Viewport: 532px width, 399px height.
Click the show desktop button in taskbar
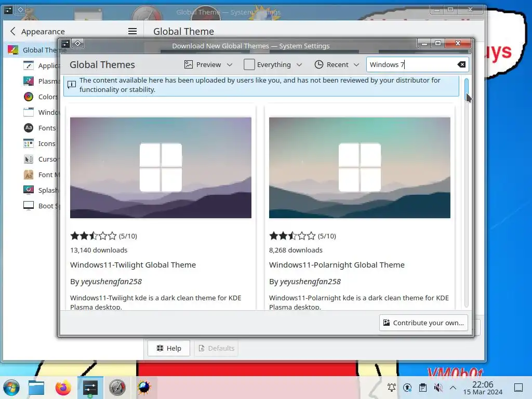tap(518, 388)
